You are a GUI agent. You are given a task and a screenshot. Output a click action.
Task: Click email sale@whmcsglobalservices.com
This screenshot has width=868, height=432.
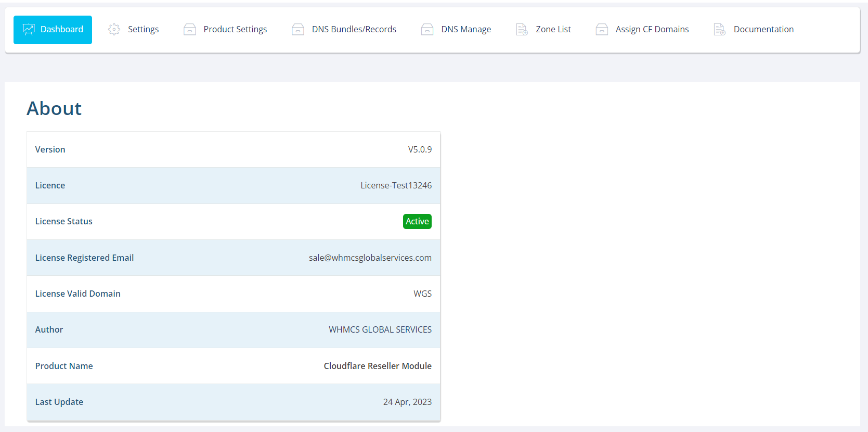click(x=370, y=258)
